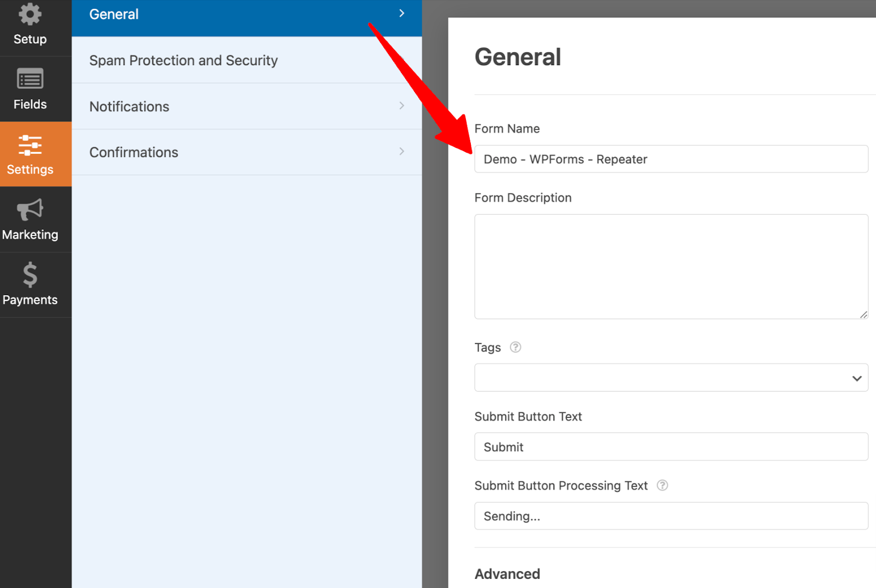Expand the Tags dropdown arrow
The image size is (876, 588).
point(857,378)
